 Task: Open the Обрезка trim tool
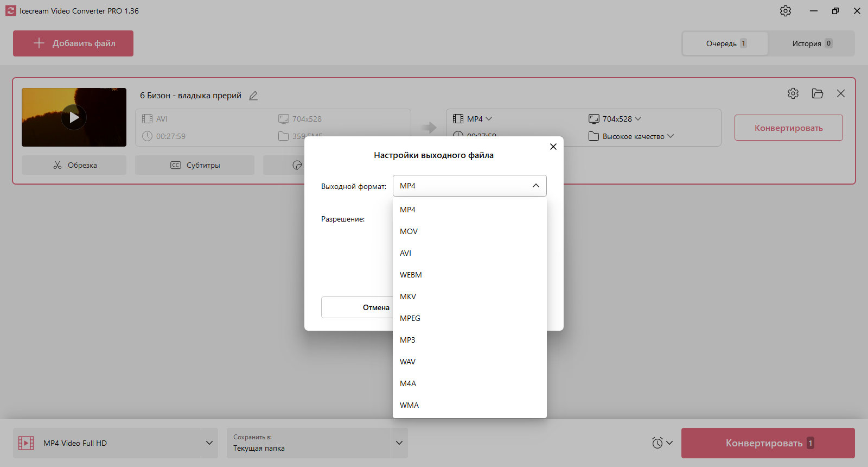pyautogui.click(x=74, y=165)
